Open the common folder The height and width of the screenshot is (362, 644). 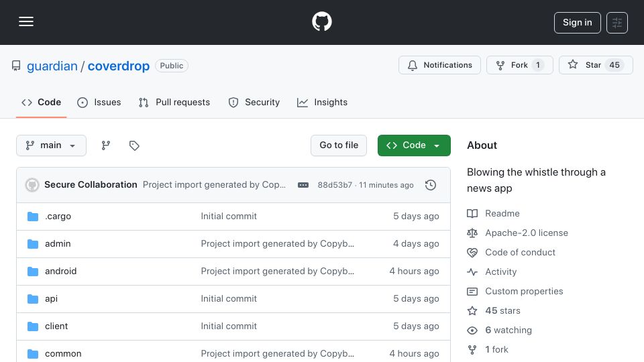click(63, 354)
